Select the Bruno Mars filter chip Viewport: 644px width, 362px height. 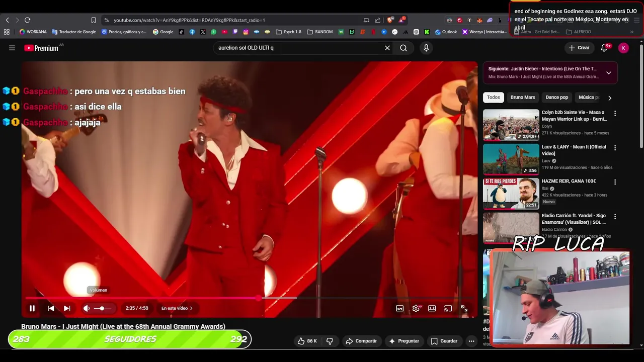[523, 97]
